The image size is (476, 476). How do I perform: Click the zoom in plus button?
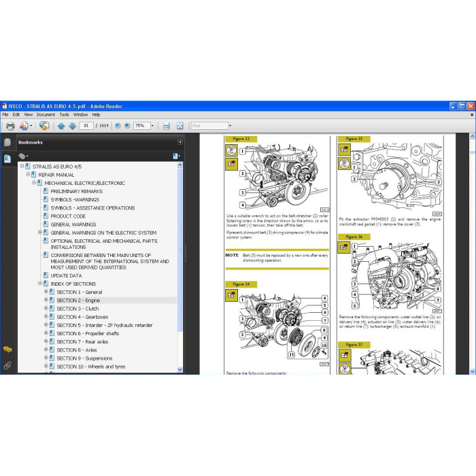(127, 126)
